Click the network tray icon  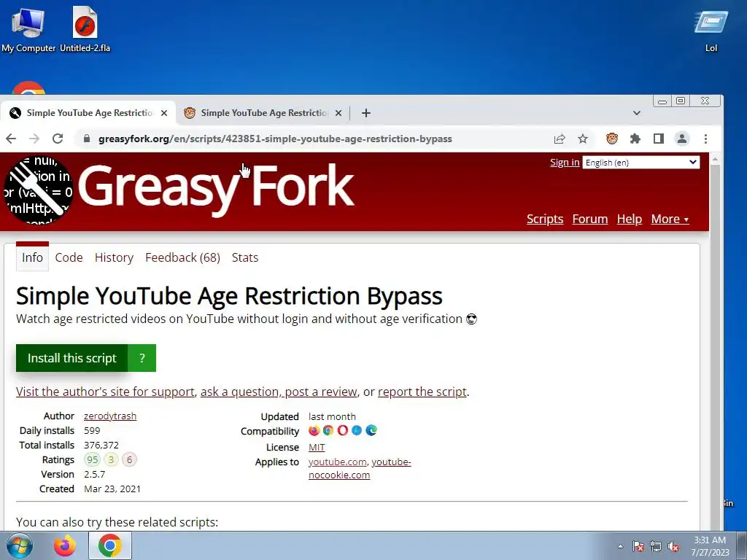(x=656, y=547)
